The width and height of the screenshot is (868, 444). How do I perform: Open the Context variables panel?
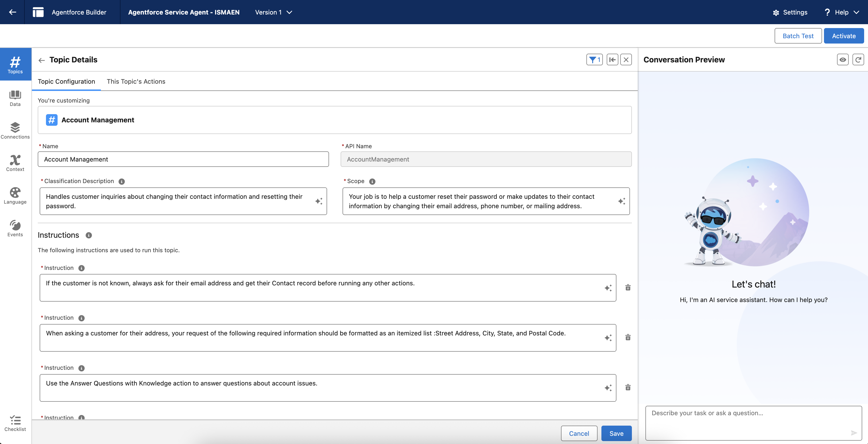pyautogui.click(x=15, y=163)
